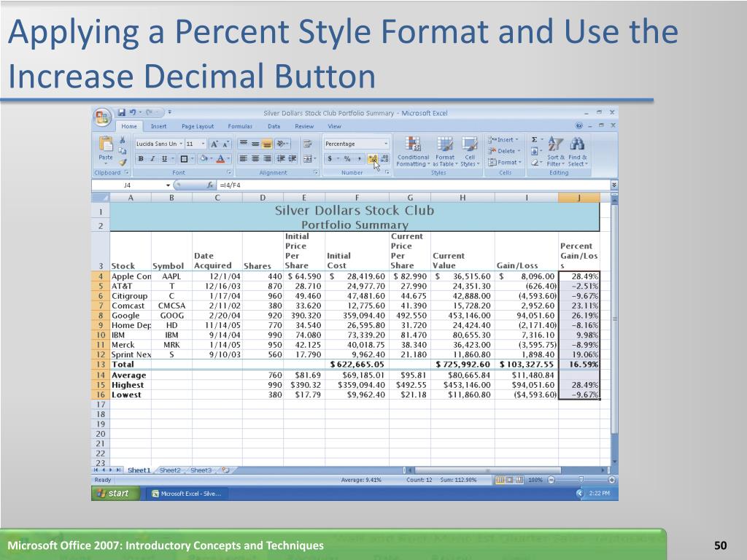The width and height of the screenshot is (747, 560).
Task: Click the Save icon in Quick Access toolbar
Action: (x=122, y=113)
